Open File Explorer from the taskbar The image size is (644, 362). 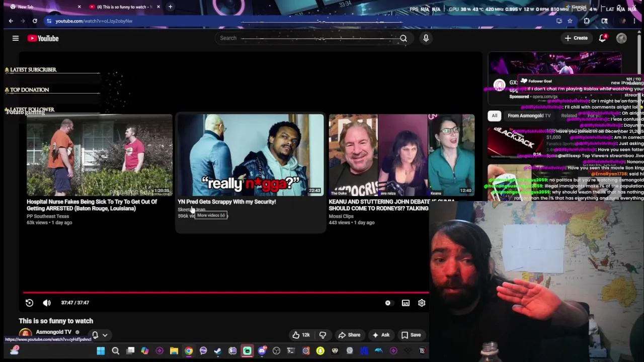click(174, 351)
